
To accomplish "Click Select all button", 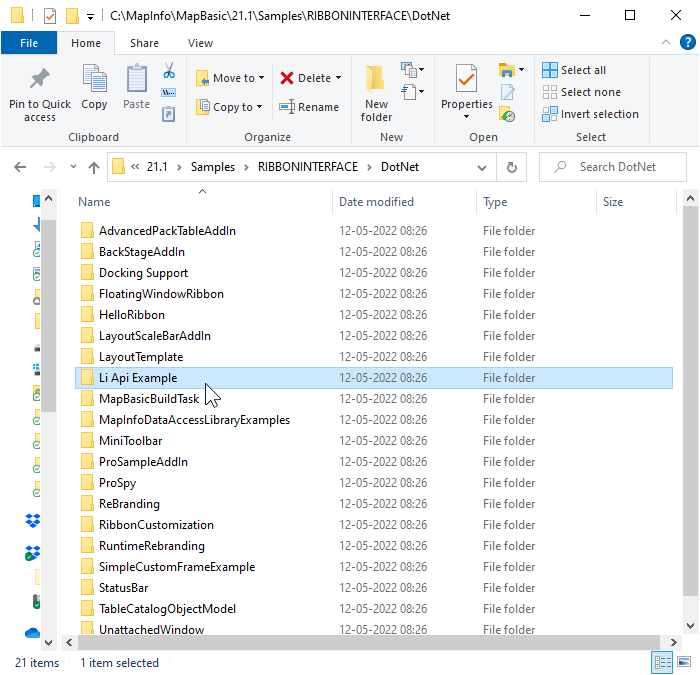I will click(x=574, y=70).
